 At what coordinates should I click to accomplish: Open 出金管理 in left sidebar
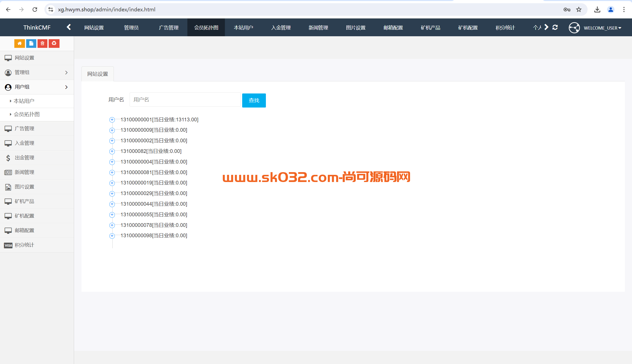pos(37,158)
